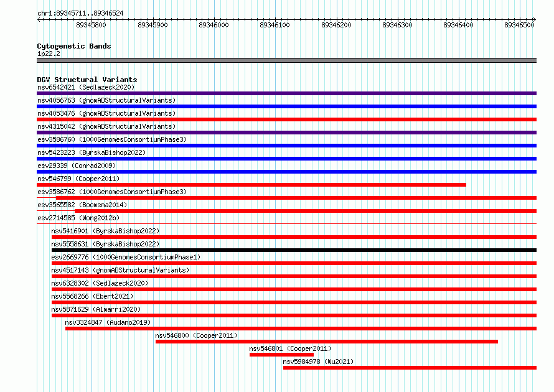The height and width of the screenshot is (392, 554).
Task: Select the red bar under esv2669776
Action: 294,263
